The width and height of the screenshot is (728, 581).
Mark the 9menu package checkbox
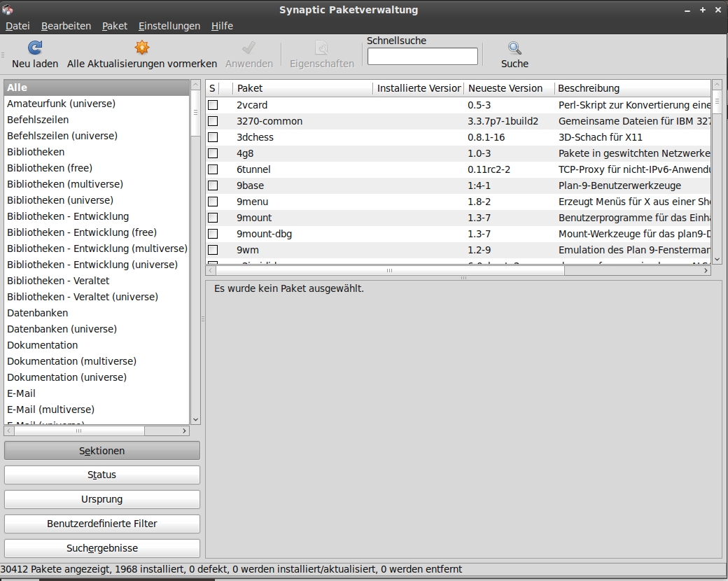pyautogui.click(x=213, y=202)
